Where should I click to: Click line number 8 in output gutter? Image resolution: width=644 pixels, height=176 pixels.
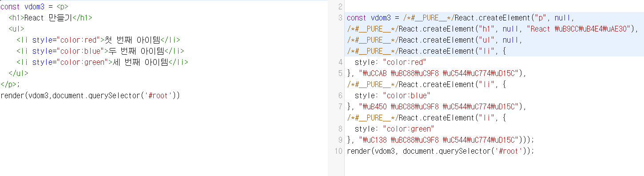tap(340, 129)
